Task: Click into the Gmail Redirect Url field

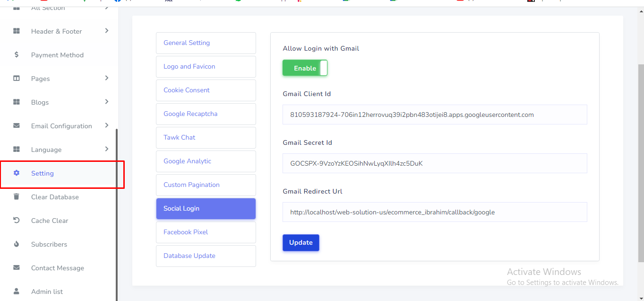Action: pos(434,212)
